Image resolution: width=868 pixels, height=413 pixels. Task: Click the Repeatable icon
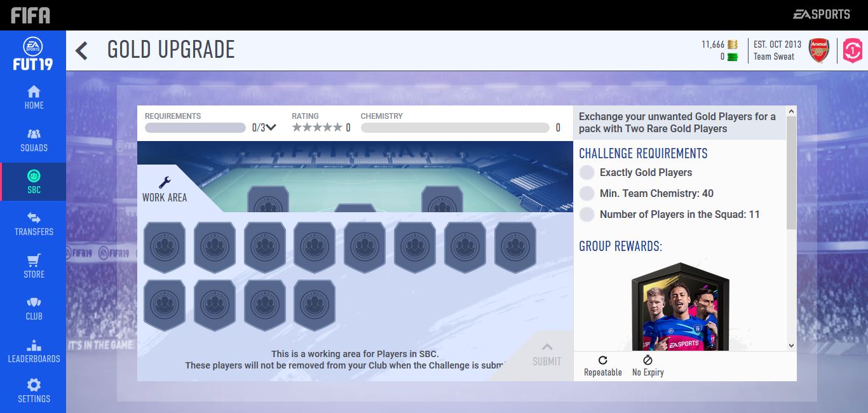click(603, 360)
